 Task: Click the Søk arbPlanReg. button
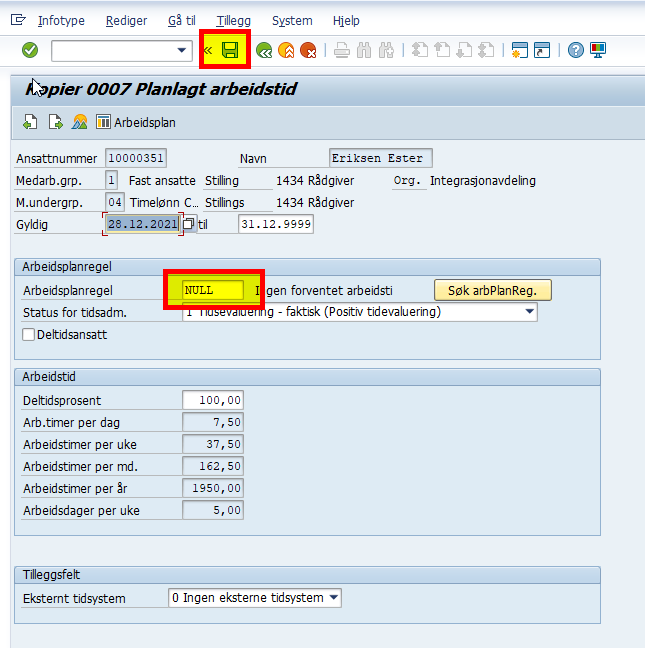(493, 291)
